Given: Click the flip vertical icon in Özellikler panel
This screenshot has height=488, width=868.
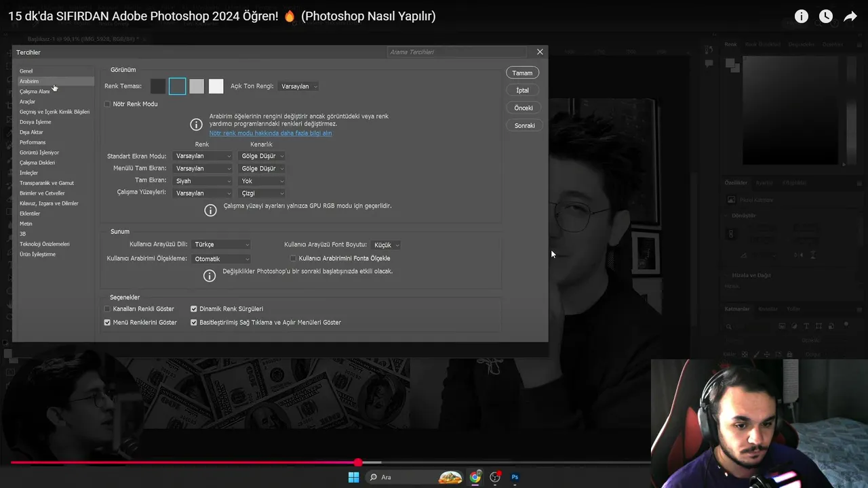Looking at the screenshot, I should coord(814,255).
